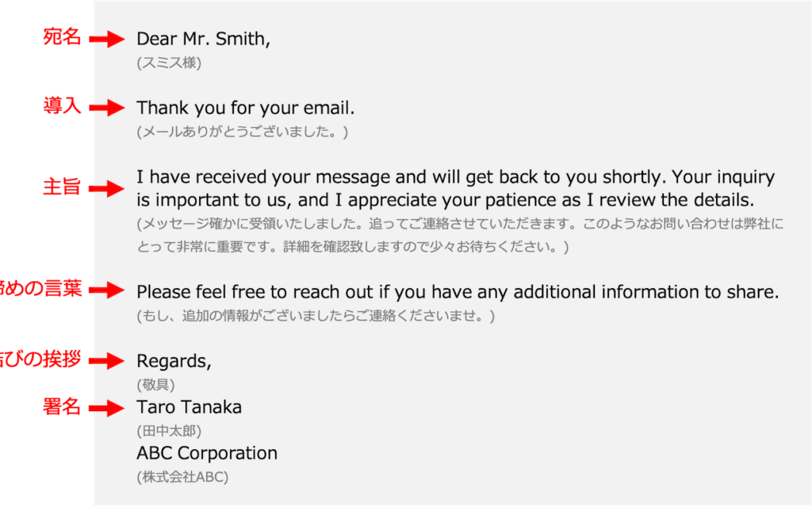Click the Japanese translation "(スミス様)"
Screen dimensions: 812x508
point(169,63)
